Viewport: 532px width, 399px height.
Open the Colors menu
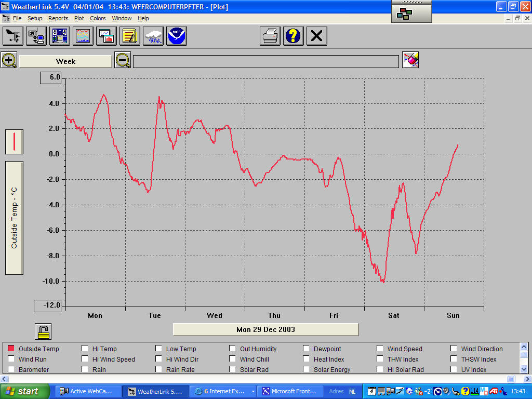[x=98, y=18]
